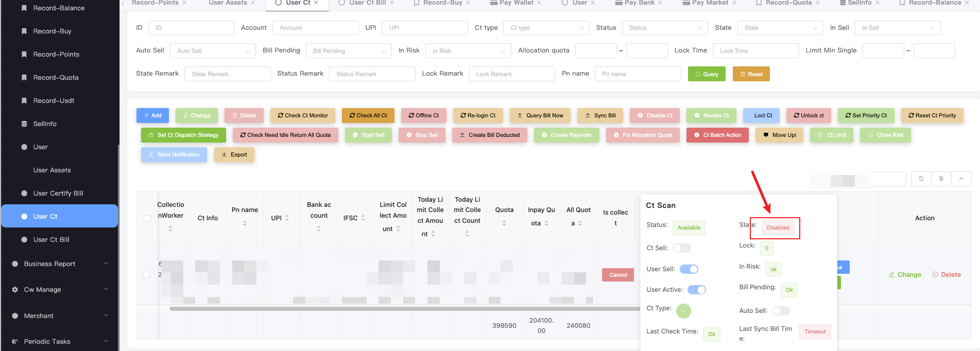Image resolution: width=980 pixels, height=351 pixels.
Task: Enable the Auto Sell switch in Ct Scan
Action: pyautogui.click(x=781, y=311)
